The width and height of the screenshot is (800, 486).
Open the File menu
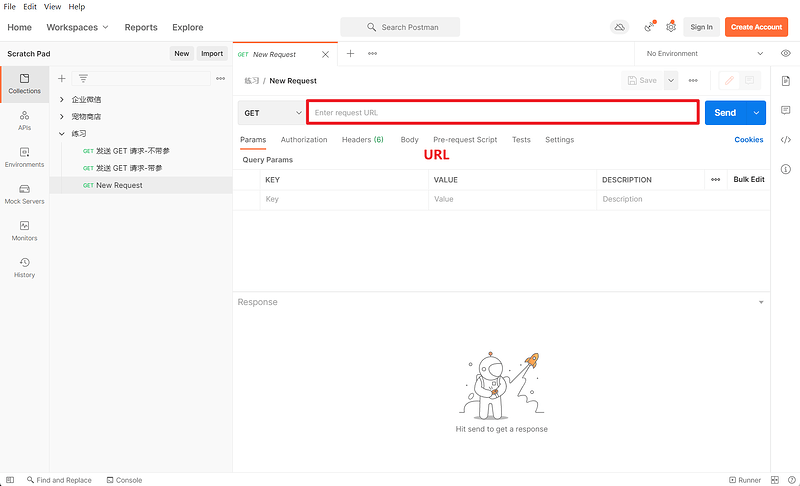click(x=10, y=7)
